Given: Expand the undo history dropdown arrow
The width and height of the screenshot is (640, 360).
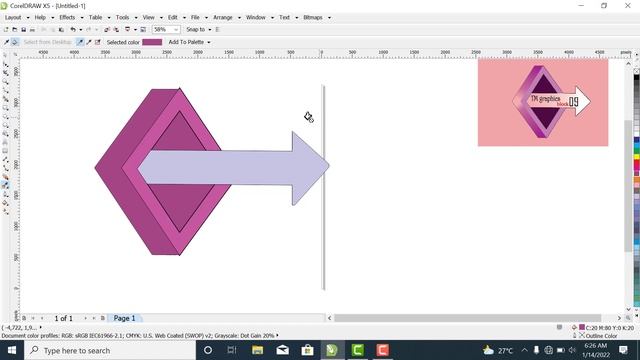Looking at the screenshot, I should click(80, 29).
